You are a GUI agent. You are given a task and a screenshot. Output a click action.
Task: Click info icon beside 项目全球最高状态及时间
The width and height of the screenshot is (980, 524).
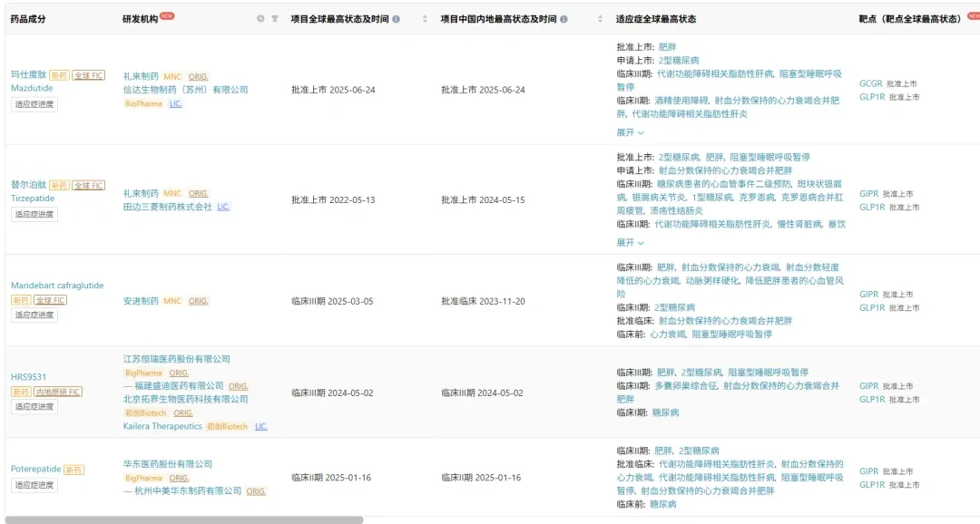pyautogui.click(x=396, y=19)
